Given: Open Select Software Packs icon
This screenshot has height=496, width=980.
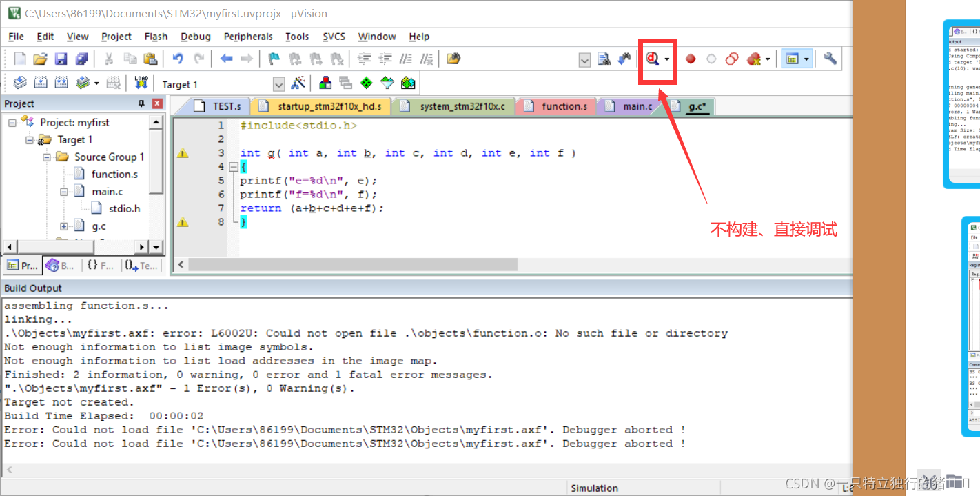Looking at the screenshot, I should pos(387,83).
